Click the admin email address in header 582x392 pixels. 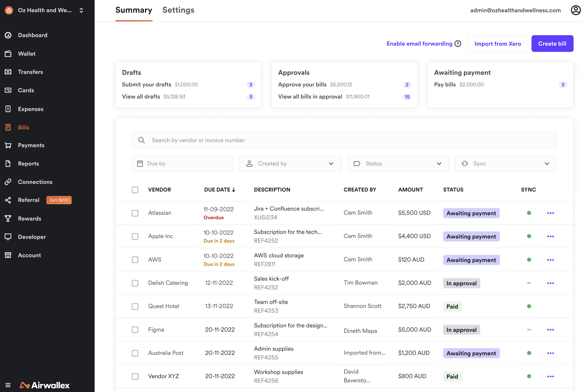pyautogui.click(x=515, y=10)
